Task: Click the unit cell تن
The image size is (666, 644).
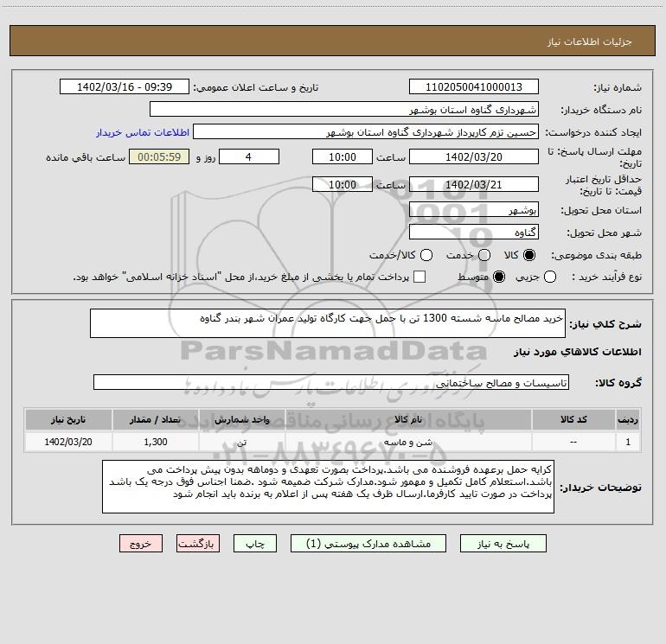Action: click(x=241, y=442)
